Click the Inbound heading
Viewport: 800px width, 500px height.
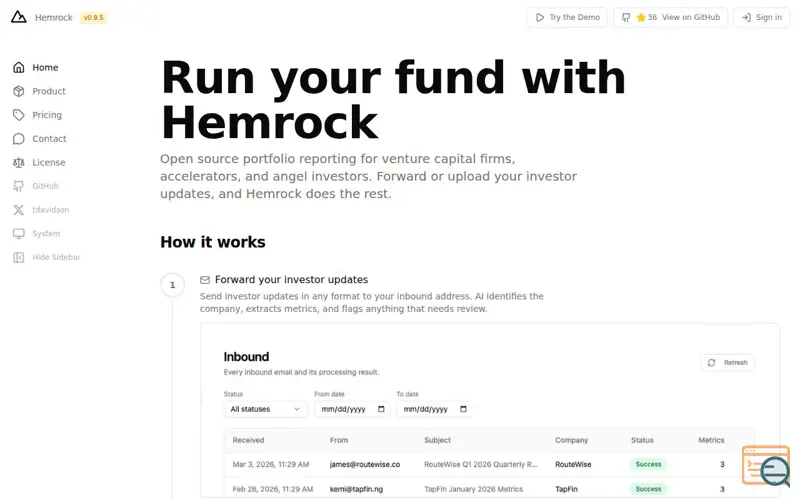pos(246,357)
